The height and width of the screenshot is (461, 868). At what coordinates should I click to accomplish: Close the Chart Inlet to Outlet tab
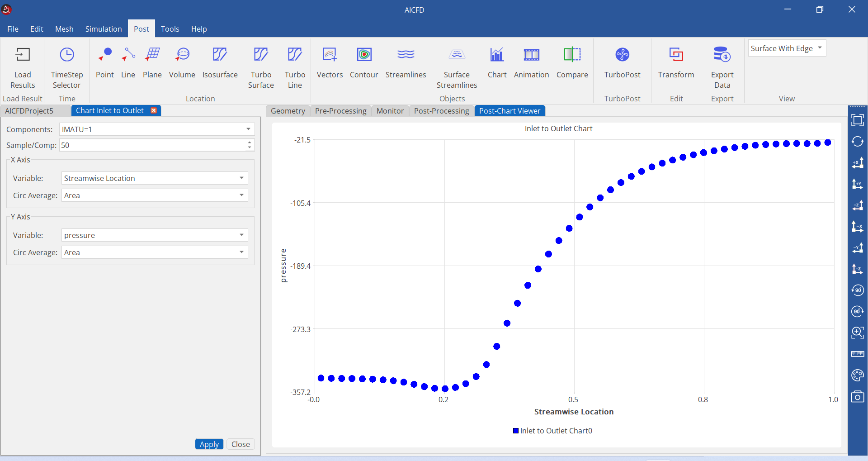[154, 110]
